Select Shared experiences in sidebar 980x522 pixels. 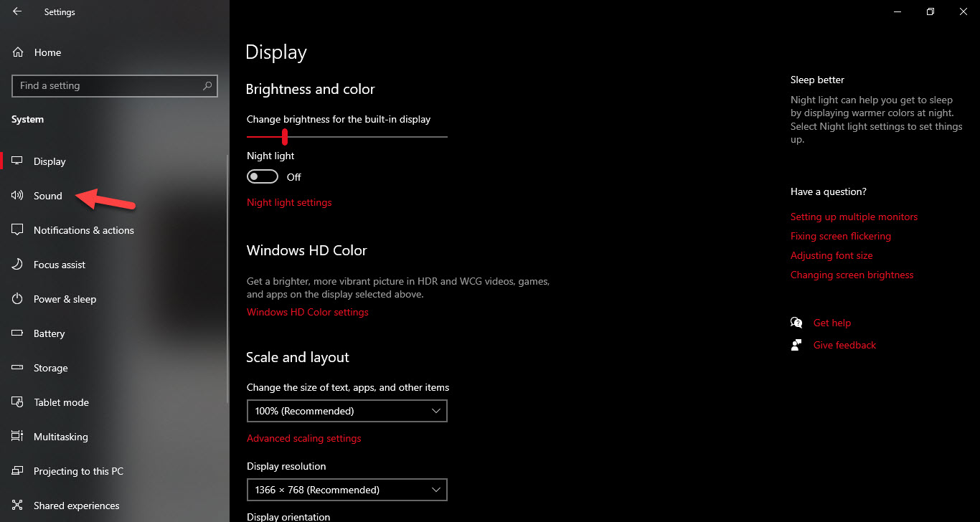(76, 506)
